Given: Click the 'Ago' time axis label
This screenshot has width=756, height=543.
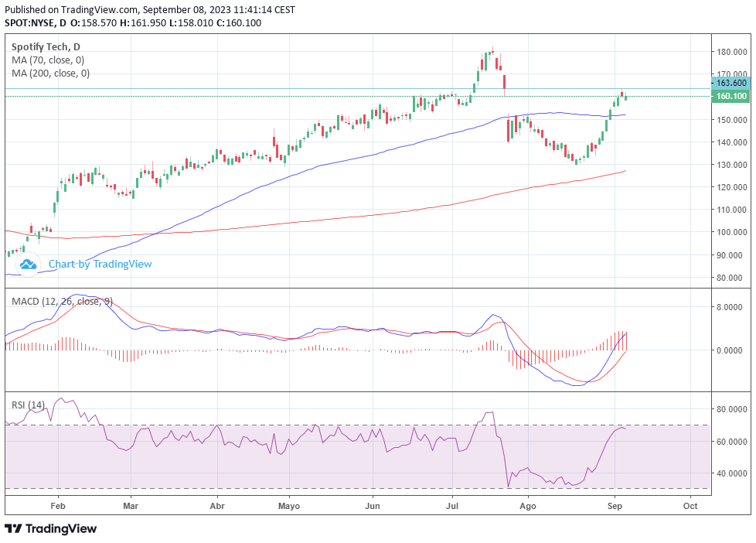Looking at the screenshot, I should coord(528,506).
